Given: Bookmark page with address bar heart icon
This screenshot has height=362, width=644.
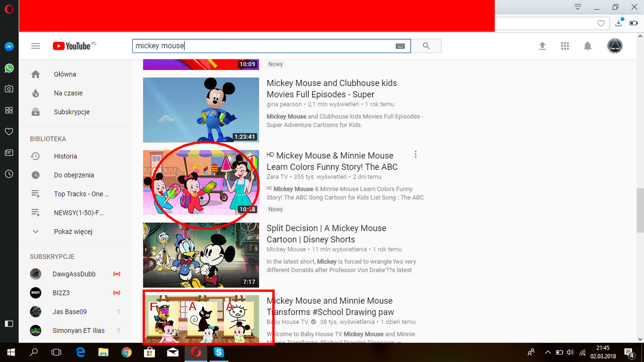Looking at the screenshot, I should tap(601, 23).
